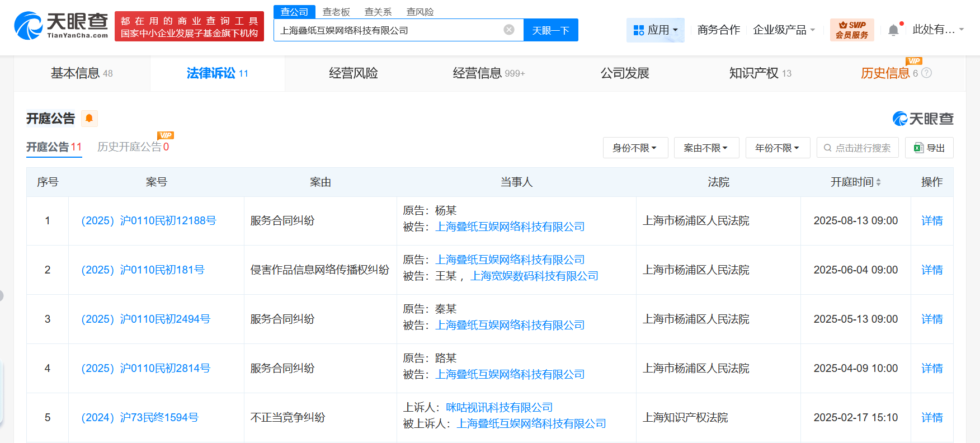Screen dimensions: 980x443
Task: Expand 企业级产品 menu
Action: click(x=784, y=30)
